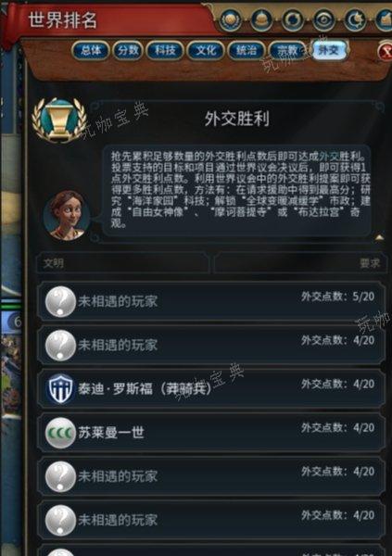Click Teddy Roosevelt's shield civilization icon

(60, 388)
